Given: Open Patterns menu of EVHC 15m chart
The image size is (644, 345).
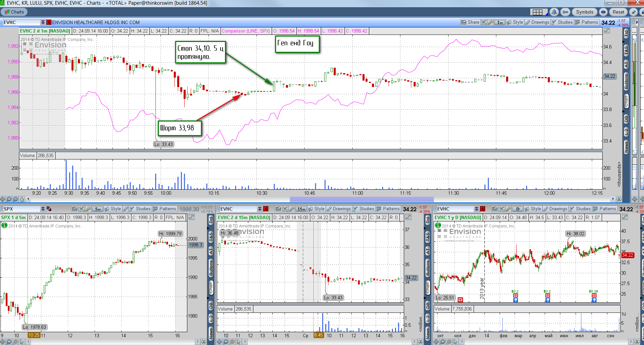Looking at the screenshot, I should tap(388, 209).
